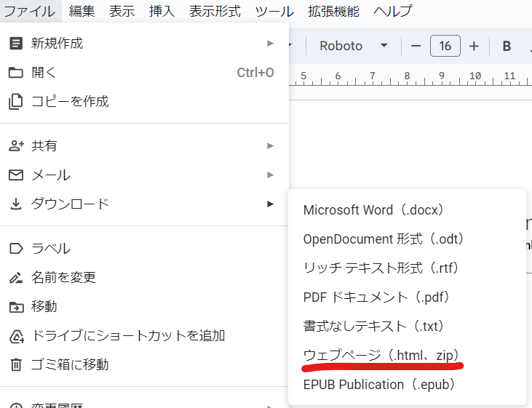
Task: Expand the 新規作成 submenu arrow
Action: click(x=271, y=44)
